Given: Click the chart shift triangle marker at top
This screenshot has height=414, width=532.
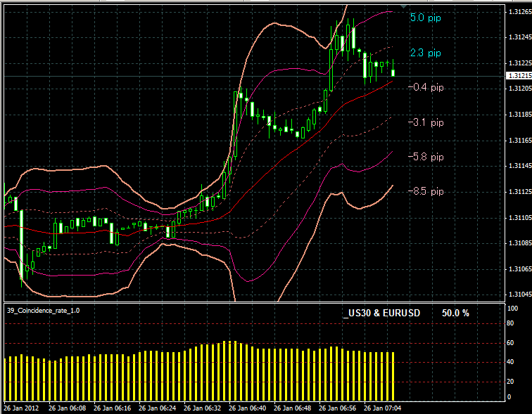Looking at the screenshot, I should click(x=403, y=8).
